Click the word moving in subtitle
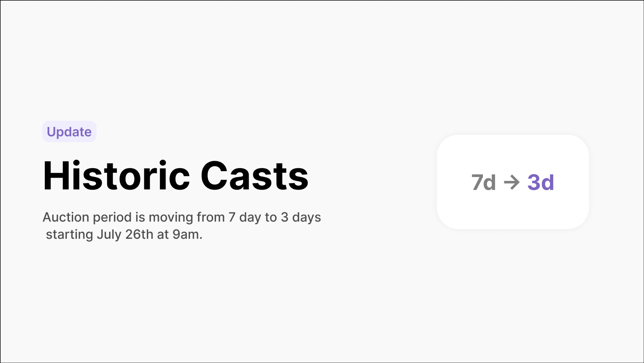Screen dimensions: 644x363 point(171,217)
